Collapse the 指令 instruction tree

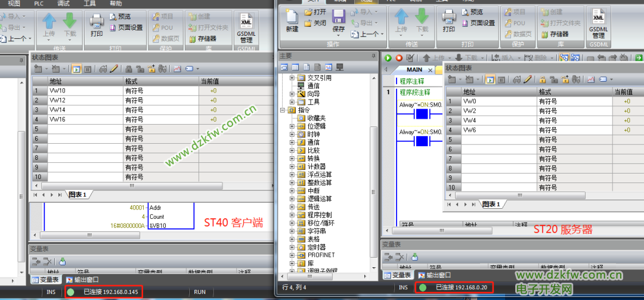pos(283,110)
